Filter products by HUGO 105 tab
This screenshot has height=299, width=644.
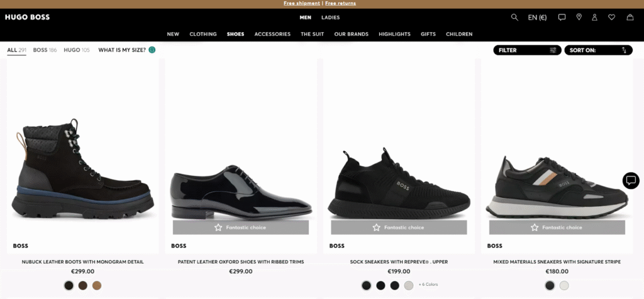coord(76,50)
